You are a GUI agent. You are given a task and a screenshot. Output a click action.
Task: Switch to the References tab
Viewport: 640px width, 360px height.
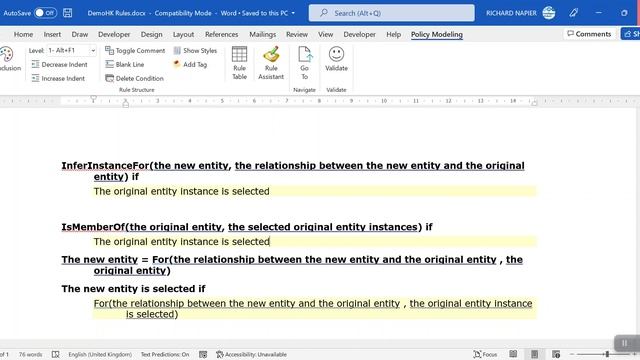[x=221, y=35]
